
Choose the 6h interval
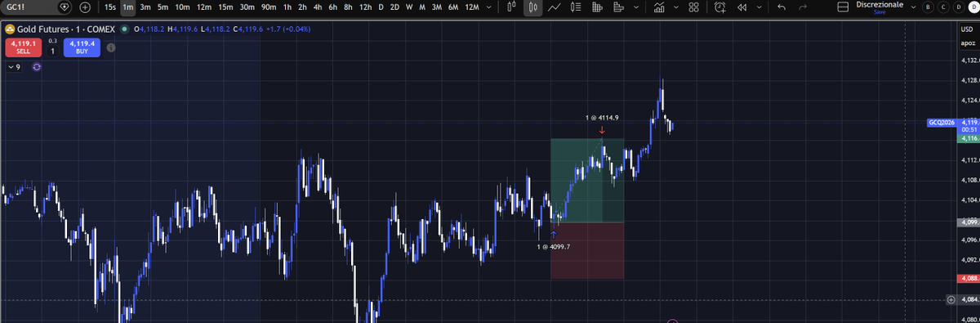click(x=333, y=7)
